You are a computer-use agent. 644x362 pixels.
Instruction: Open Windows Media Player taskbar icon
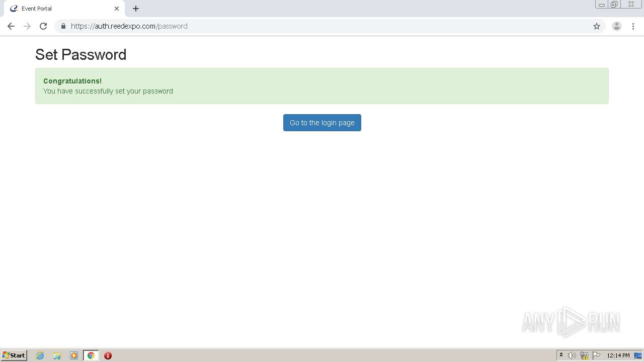[74, 355]
